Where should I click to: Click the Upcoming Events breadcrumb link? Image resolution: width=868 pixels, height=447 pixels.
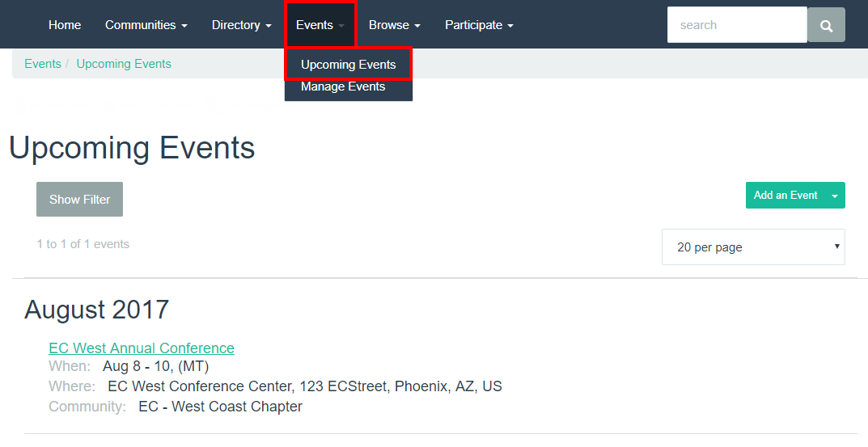coord(124,64)
